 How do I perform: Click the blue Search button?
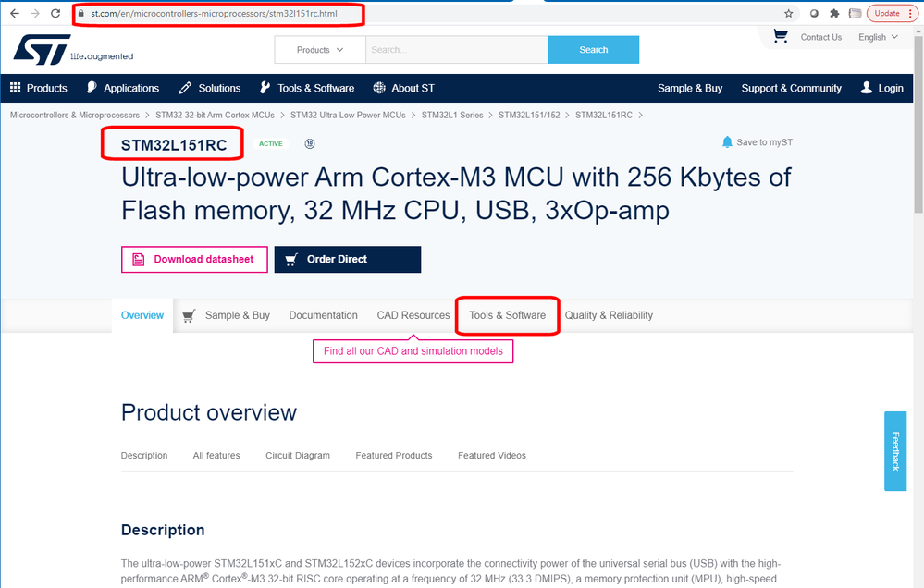tap(594, 50)
